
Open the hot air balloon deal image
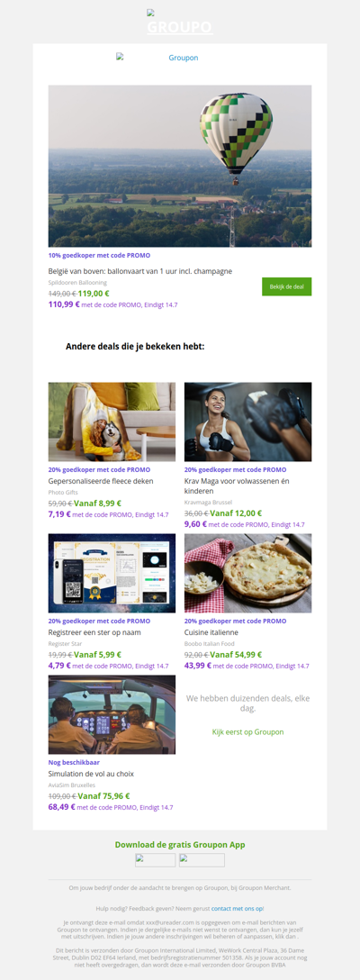click(180, 166)
